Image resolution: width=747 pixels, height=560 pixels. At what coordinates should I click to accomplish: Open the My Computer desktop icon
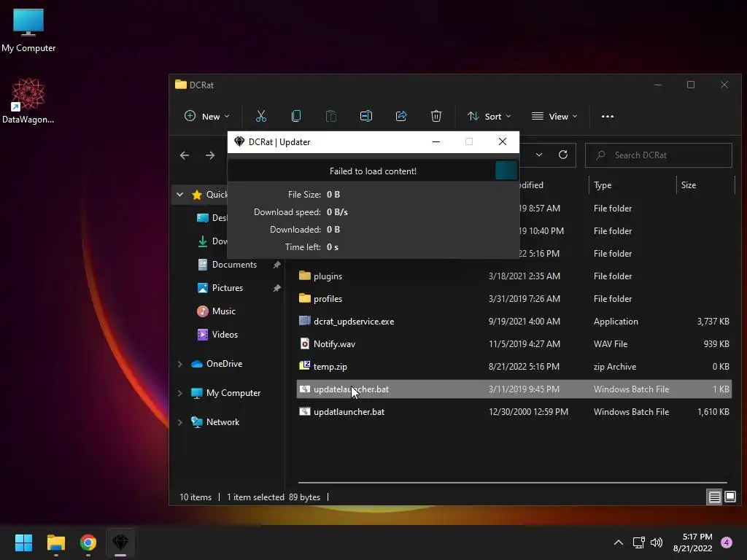[x=28, y=31]
